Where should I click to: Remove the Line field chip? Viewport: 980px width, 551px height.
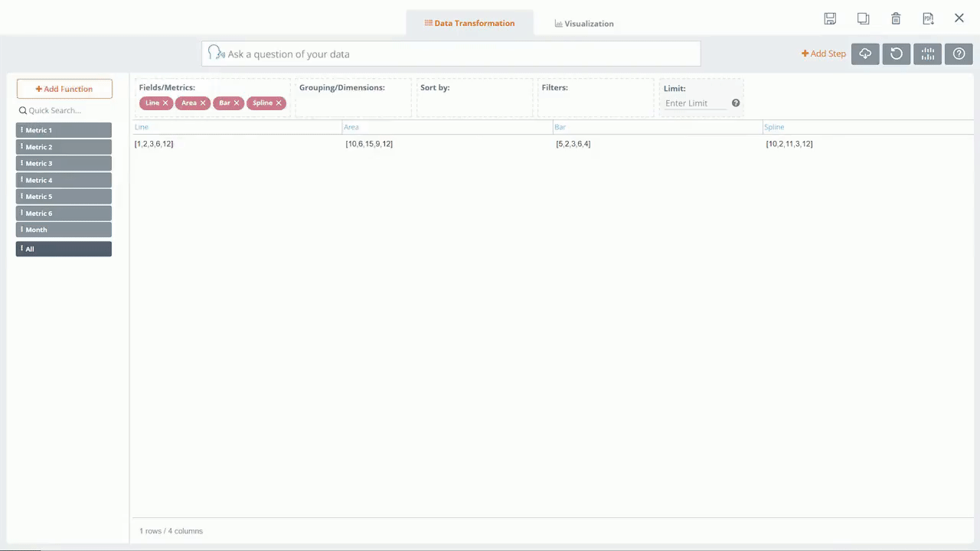tap(165, 103)
